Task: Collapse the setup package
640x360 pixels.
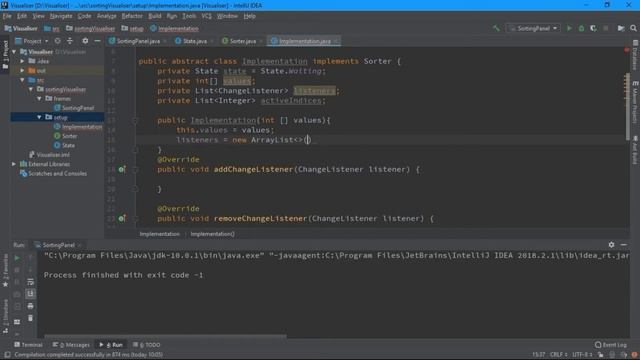Action: pos(40,118)
